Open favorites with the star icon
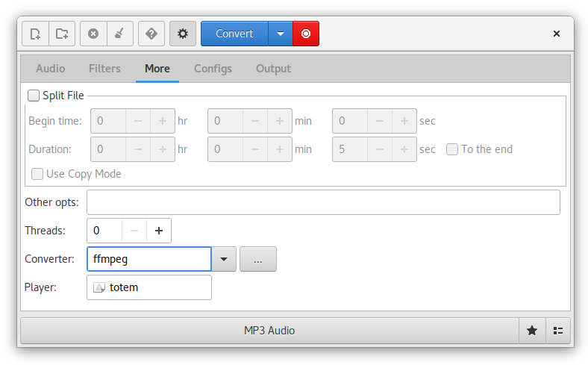 [532, 331]
